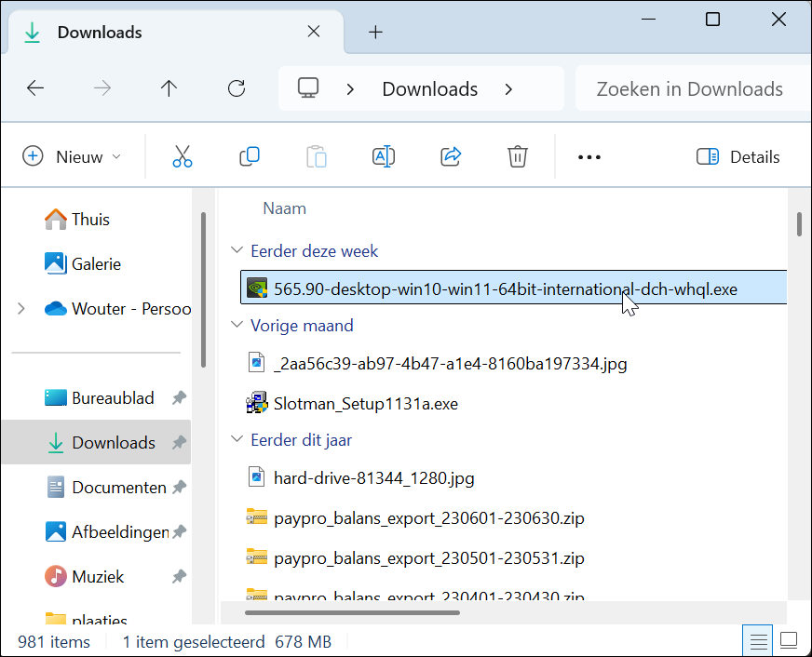Switch to list details view layout

[759, 641]
